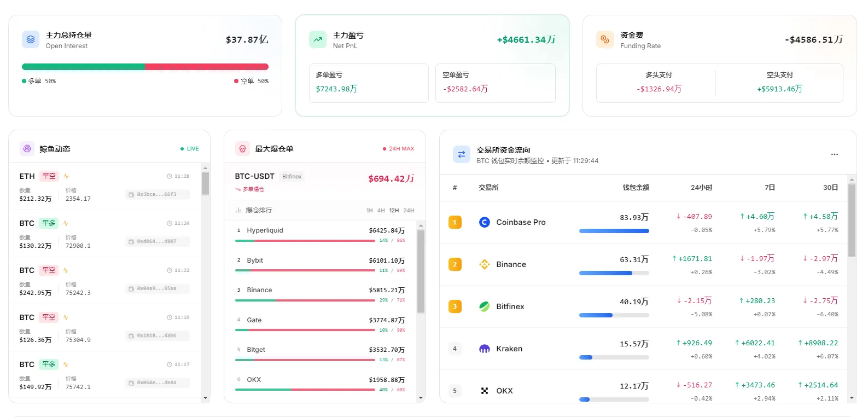Click activity pulse icon next to ETH
Screen dimensions: 868x417
pos(66,176)
